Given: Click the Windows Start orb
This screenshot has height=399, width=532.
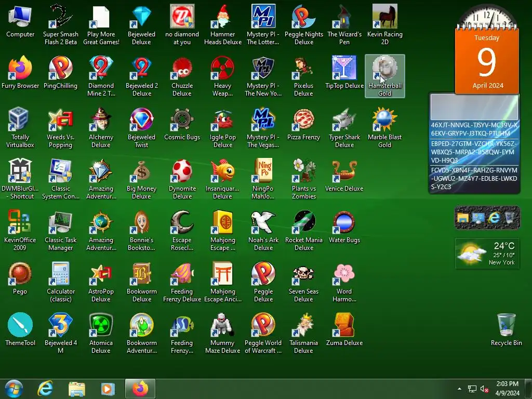Looking at the screenshot, I should (14, 389).
